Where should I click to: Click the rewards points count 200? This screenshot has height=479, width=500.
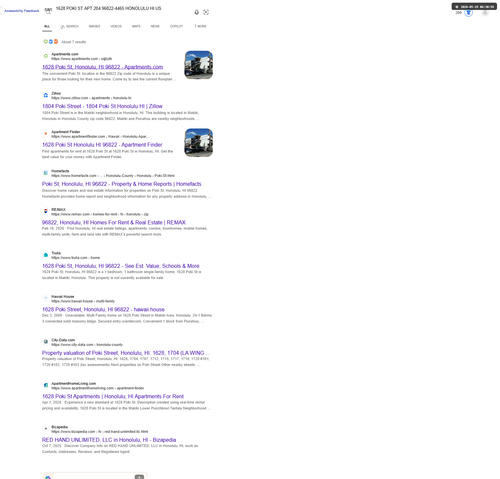pyautogui.click(x=459, y=13)
